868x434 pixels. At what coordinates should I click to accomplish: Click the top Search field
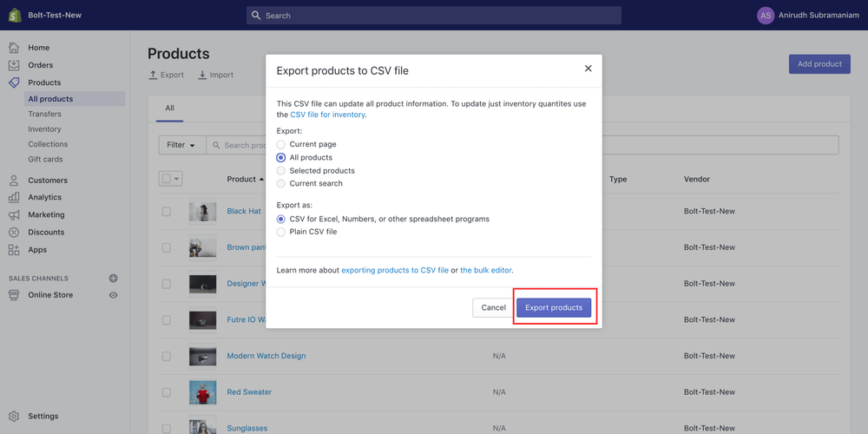433,16
